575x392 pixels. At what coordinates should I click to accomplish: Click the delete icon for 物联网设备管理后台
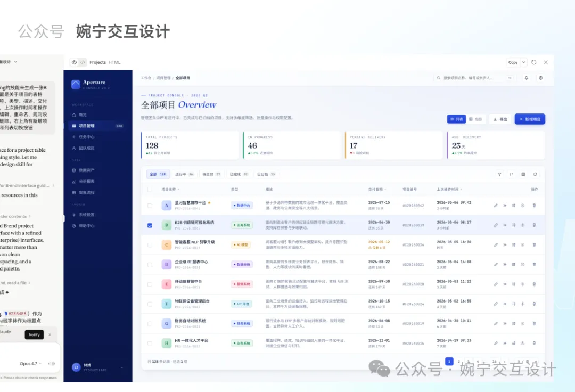coord(534,304)
